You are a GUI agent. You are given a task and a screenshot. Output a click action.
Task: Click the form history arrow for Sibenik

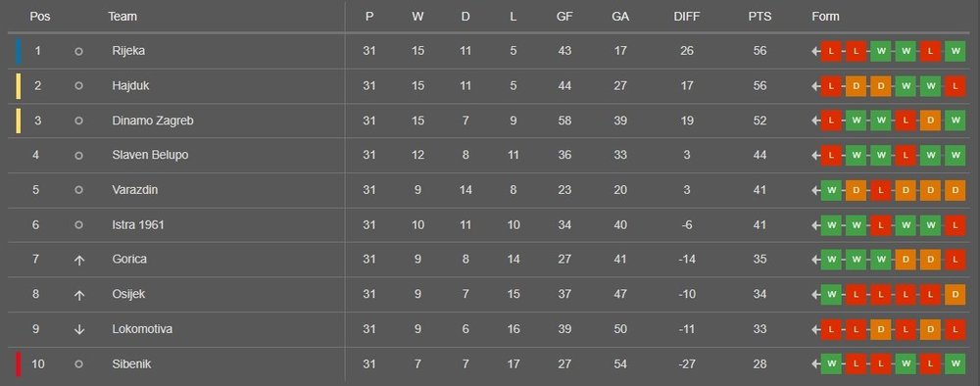pyautogui.click(x=815, y=363)
